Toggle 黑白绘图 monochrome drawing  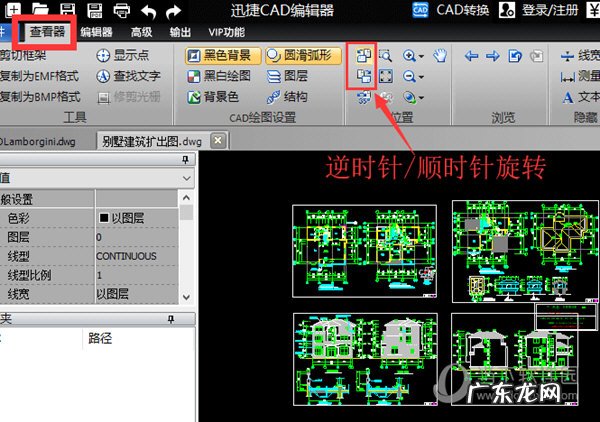point(219,76)
